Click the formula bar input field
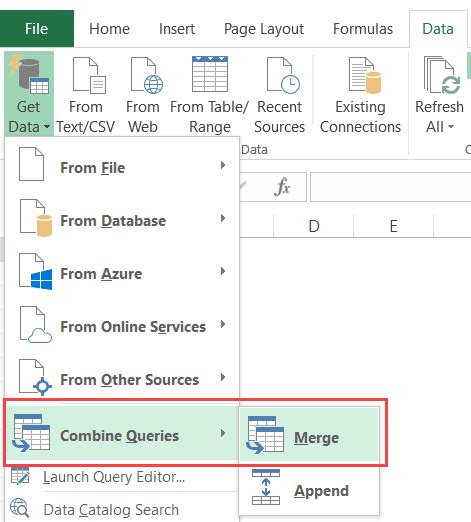This screenshot has height=522, width=471. pyautogui.click(x=390, y=187)
